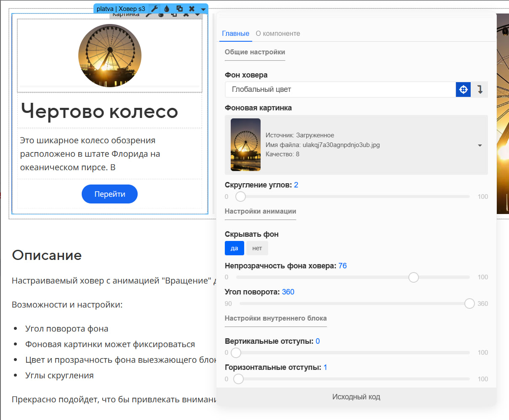
Task: Click the 'Возможности и настройки:' line
Action: pyautogui.click(x=67, y=305)
